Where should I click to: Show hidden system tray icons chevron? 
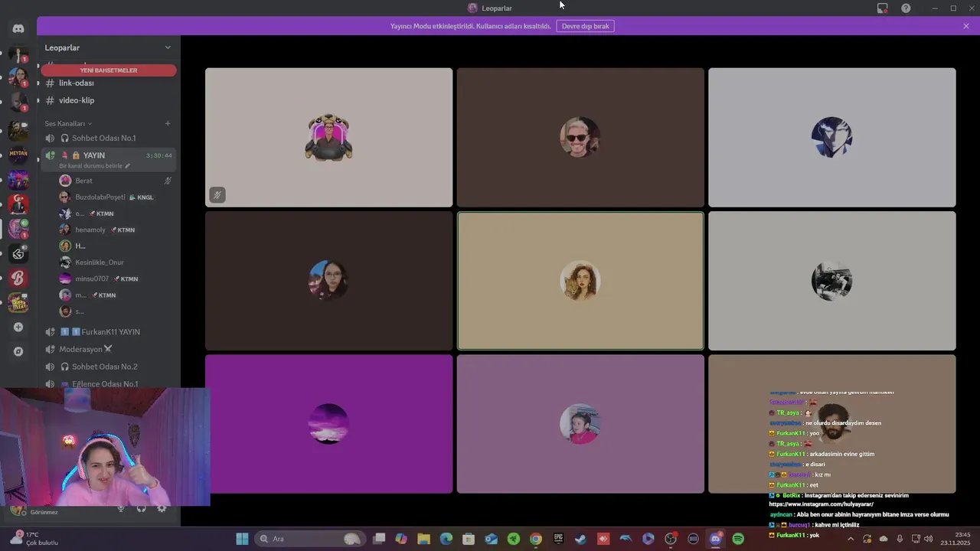tap(850, 539)
